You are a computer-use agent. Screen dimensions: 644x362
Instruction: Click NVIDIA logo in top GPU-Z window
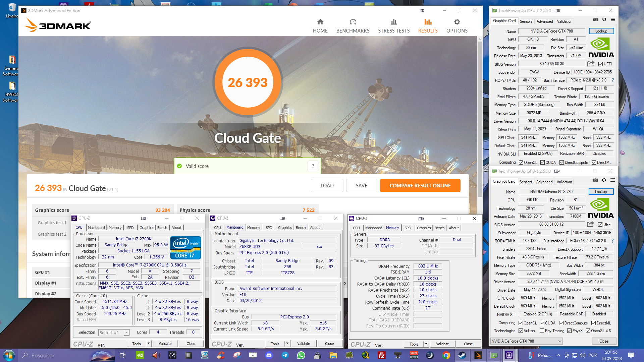[x=601, y=48]
